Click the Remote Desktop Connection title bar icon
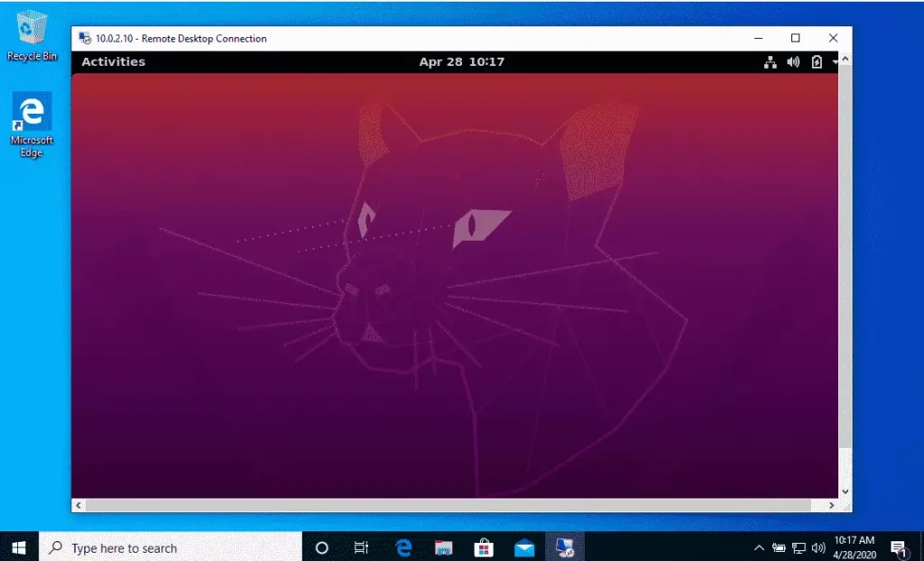924x561 pixels. point(85,39)
